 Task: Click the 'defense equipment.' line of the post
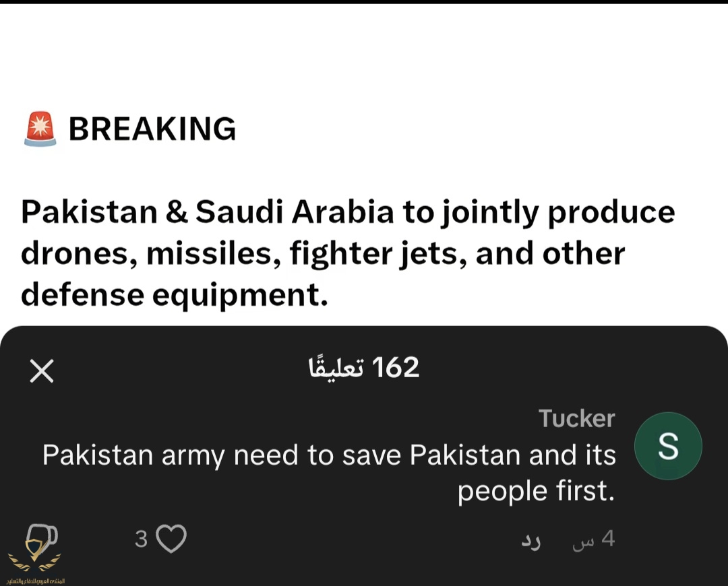coord(174,294)
